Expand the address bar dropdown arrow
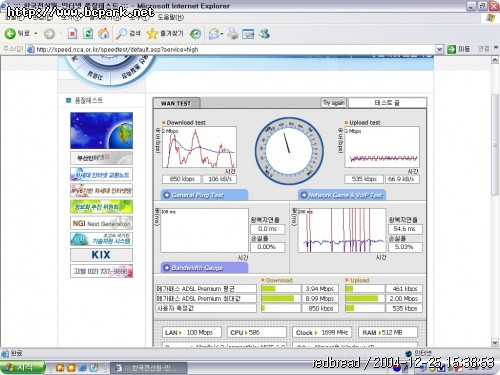Screen dimensions: 500x375 [440, 49]
